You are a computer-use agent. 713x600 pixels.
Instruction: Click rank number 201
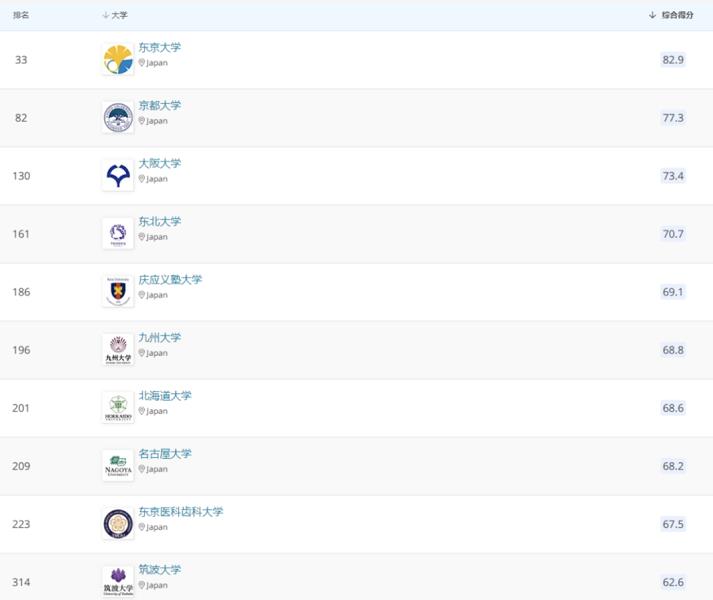(21, 408)
